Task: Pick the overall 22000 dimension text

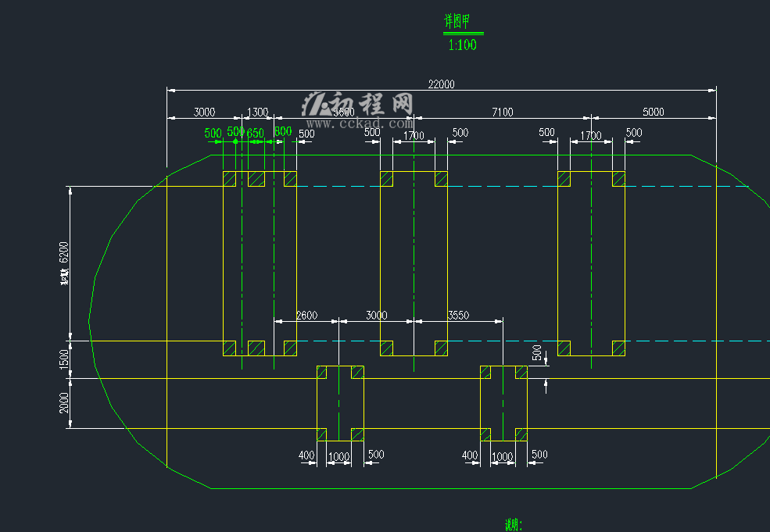Action: point(441,84)
